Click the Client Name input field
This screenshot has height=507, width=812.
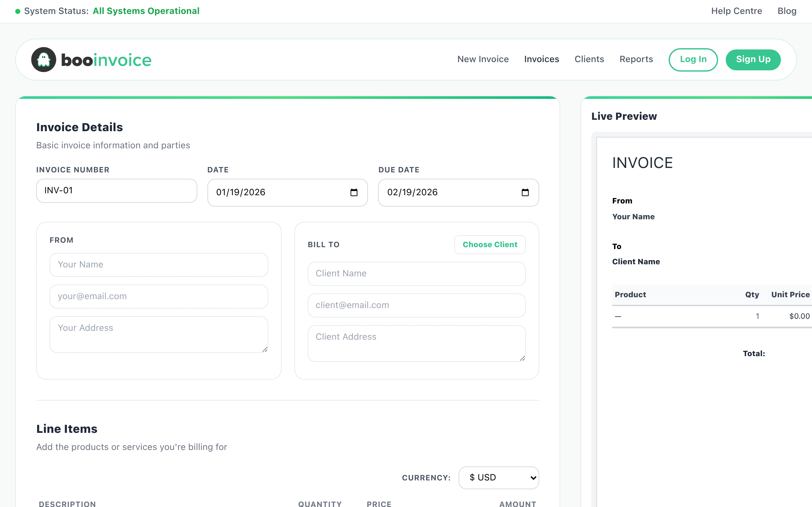416,273
